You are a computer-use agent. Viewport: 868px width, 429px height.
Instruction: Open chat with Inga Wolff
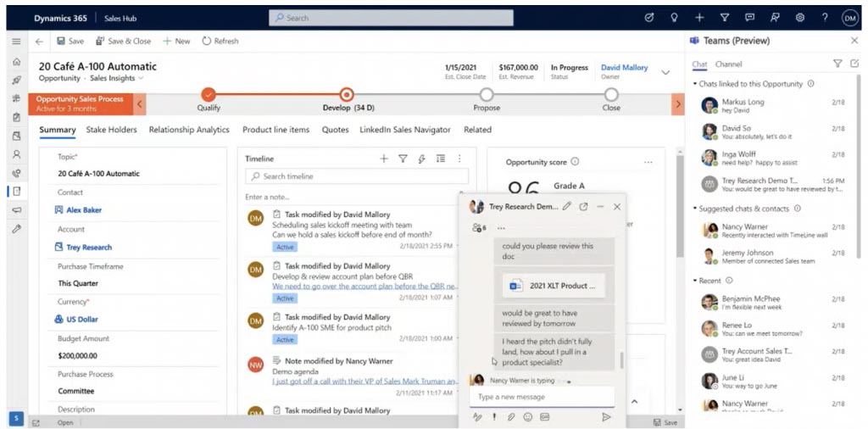(773, 159)
